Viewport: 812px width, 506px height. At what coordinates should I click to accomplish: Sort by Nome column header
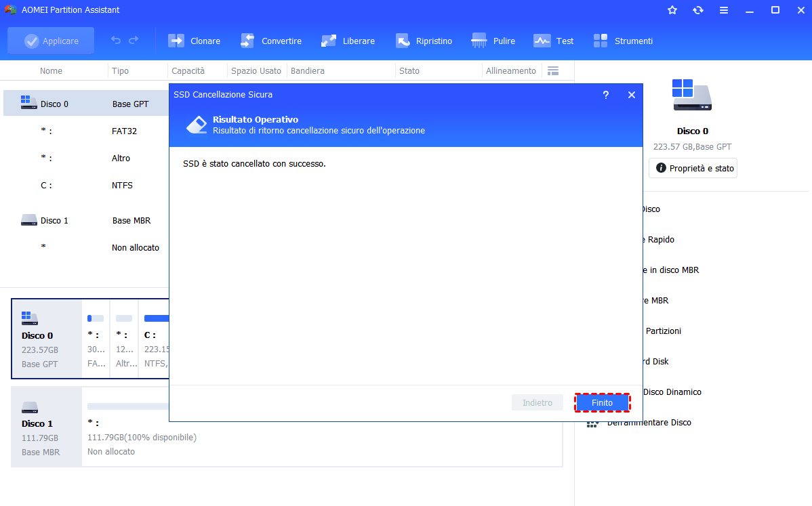click(51, 71)
